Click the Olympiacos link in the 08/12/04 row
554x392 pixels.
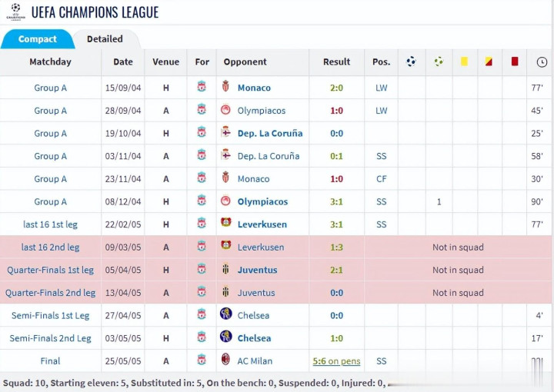262,201
